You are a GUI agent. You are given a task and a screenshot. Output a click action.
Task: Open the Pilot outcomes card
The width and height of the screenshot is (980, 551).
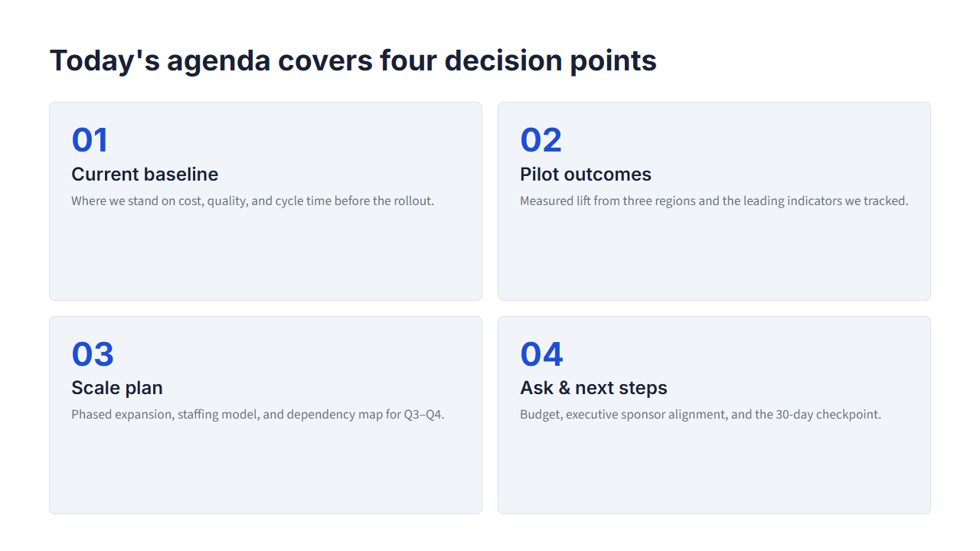click(x=714, y=201)
